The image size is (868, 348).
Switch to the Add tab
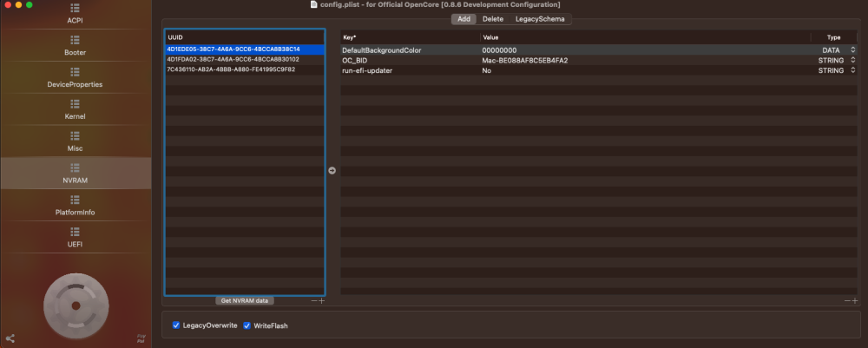pos(464,19)
